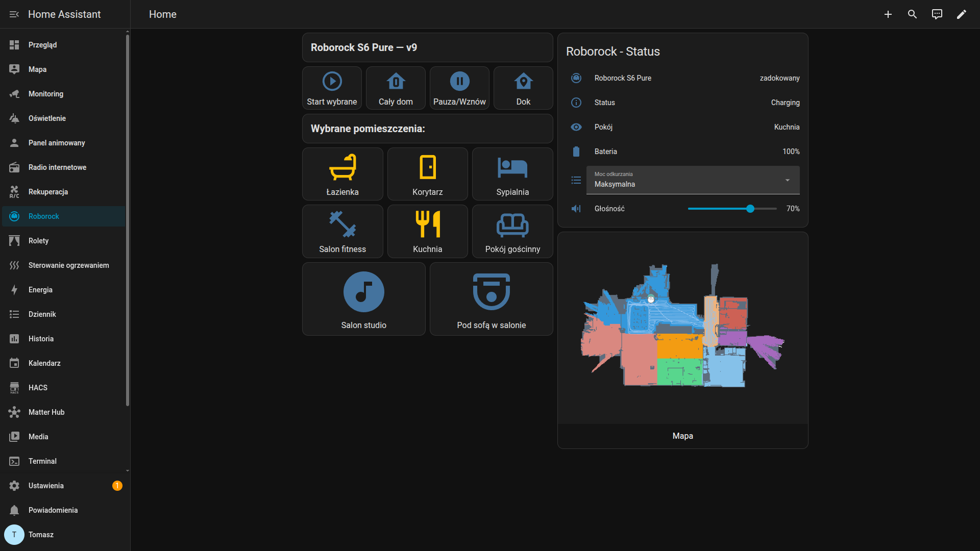The width and height of the screenshot is (980, 551).
Task: Open Mapa in the sidebar
Action: [63, 69]
